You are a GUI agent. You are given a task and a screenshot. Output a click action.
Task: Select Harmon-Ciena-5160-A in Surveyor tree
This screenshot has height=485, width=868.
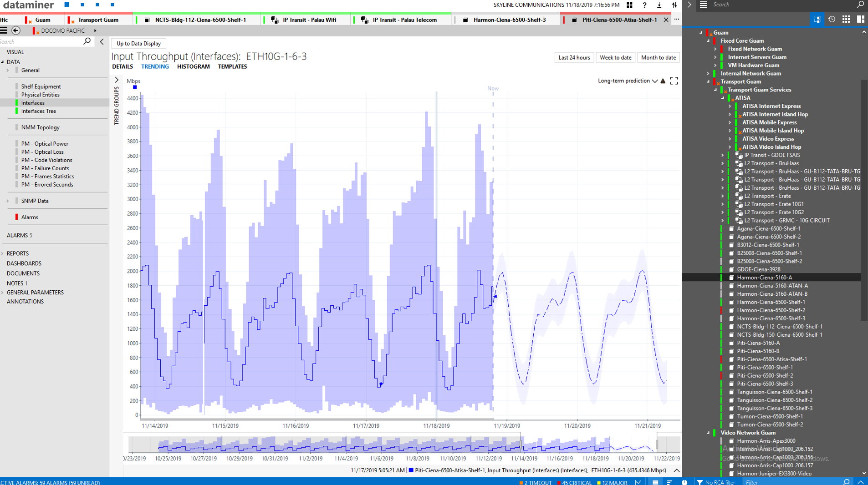click(x=764, y=278)
